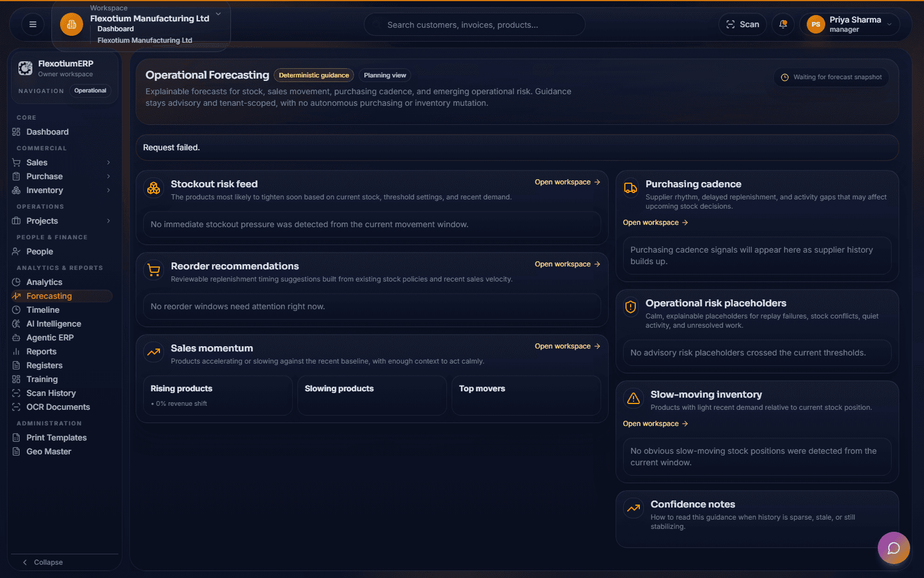Expand the Projects submenu chevron
Viewport: 924px width, 578px height.
(108, 221)
